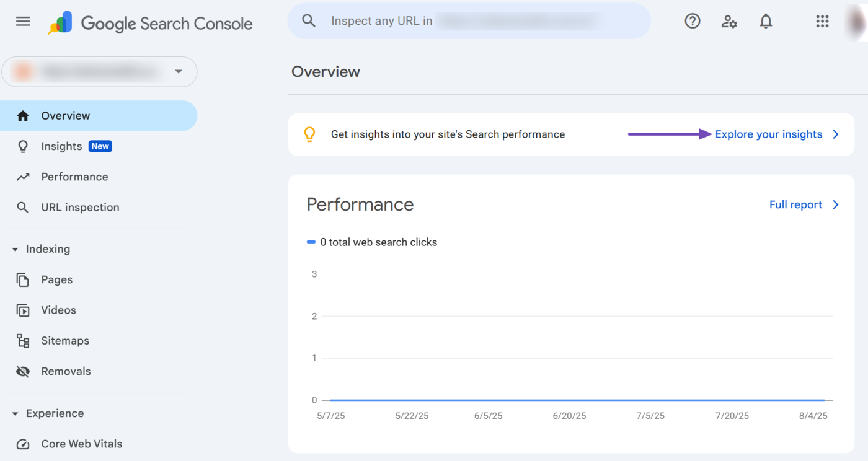868x461 pixels.
Task: Select Pages under Indexing
Action: click(56, 280)
